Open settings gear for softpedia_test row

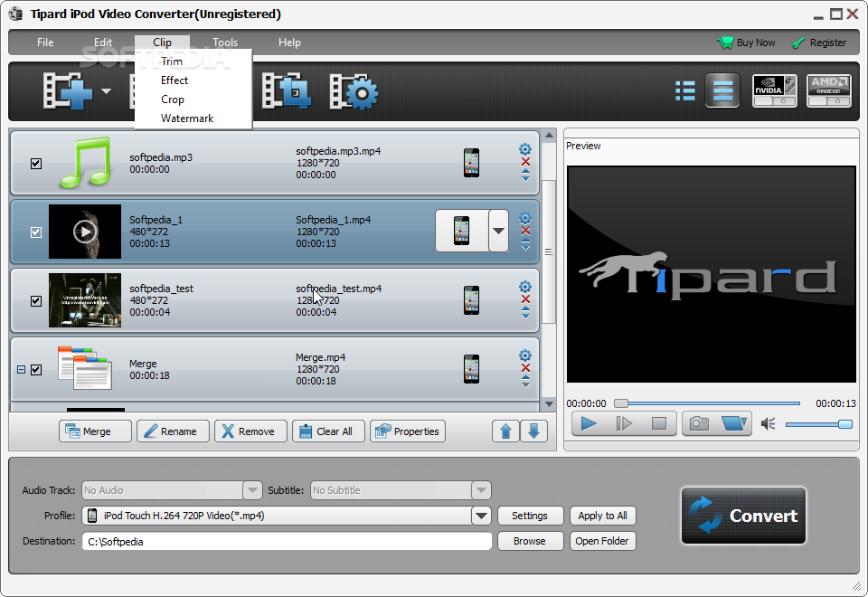tap(524, 287)
